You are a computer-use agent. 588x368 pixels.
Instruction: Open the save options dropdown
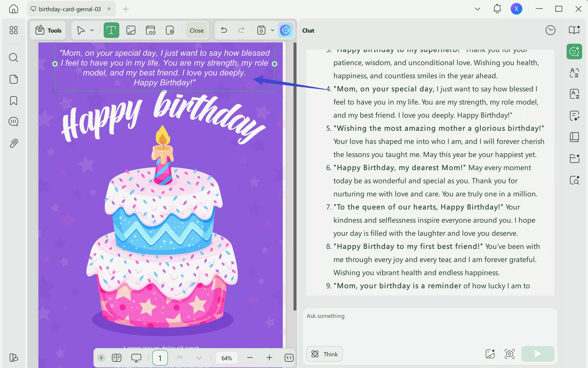272,30
